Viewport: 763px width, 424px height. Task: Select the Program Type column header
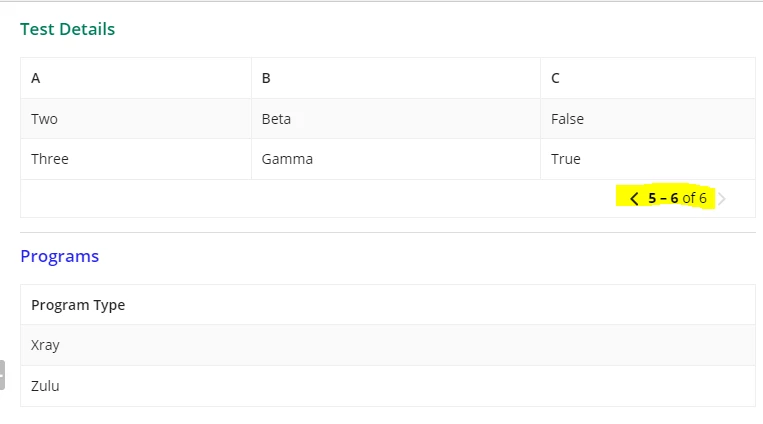[x=78, y=305]
